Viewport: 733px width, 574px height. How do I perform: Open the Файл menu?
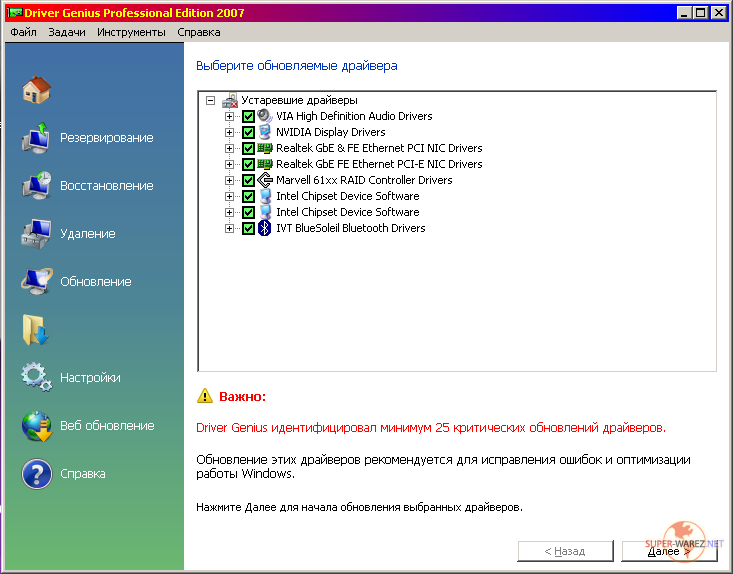coord(23,32)
